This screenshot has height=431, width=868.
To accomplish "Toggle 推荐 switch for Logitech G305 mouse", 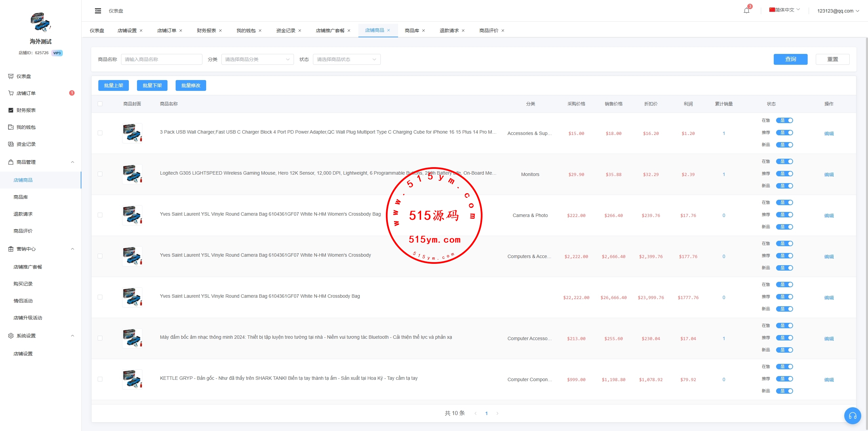I will coord(785,174).
